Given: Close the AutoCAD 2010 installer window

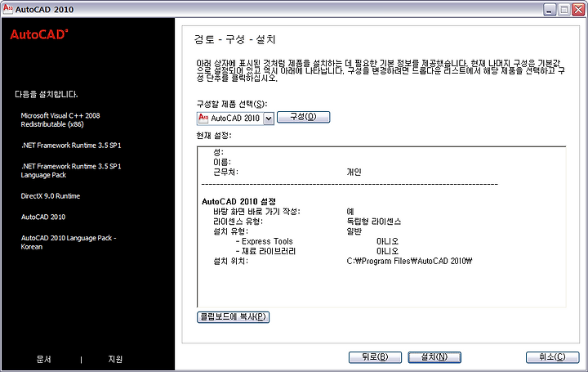Looking at the screenshot, I should (x=578, y=9).
